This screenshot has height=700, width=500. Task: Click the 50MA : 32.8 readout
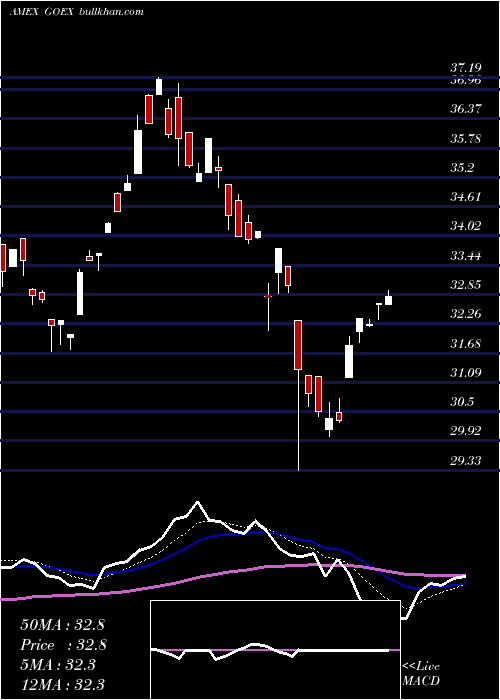(62, 625)
